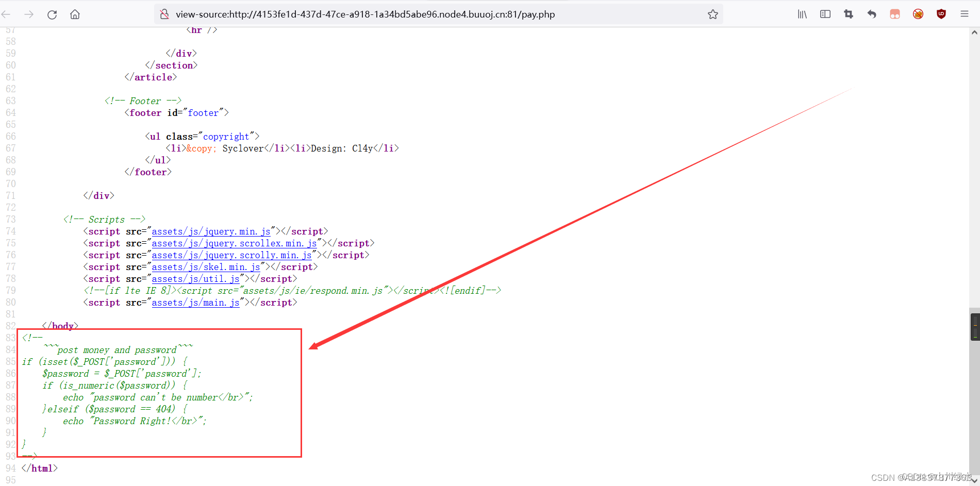980x486 pixels.
Task: Click the scrollbar up arrow
Action: tap(974, 32)
